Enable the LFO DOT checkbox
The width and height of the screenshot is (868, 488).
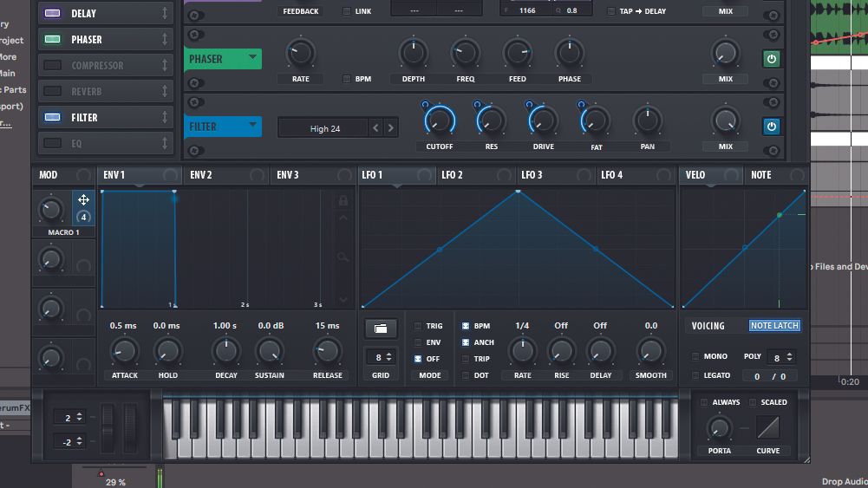[466, 375]
